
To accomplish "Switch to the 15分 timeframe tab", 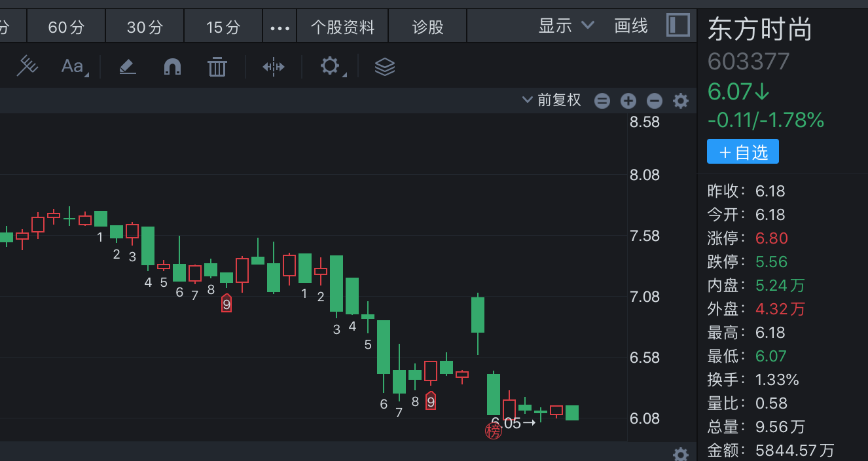I will point(223,27).
